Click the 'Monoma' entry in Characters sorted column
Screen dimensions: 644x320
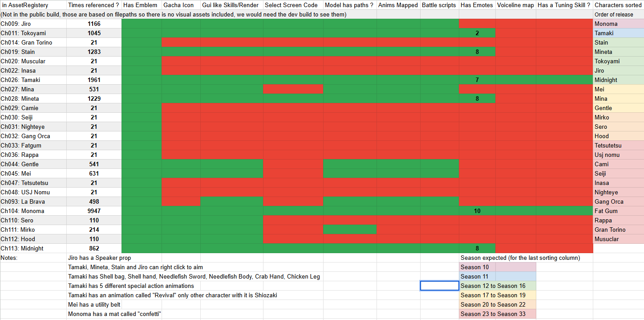(x=618, y=24)
